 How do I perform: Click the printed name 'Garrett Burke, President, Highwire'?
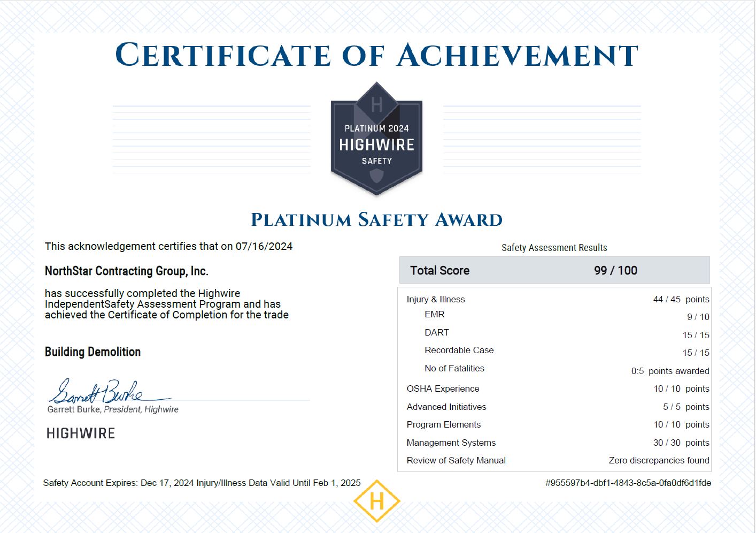tap(113, 409)
